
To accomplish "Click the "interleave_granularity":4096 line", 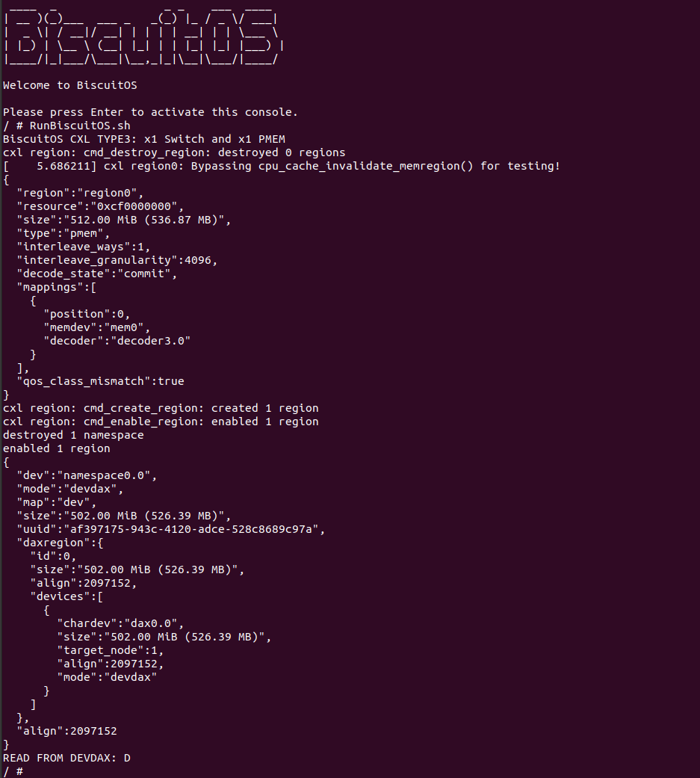I will pyautogui.click(x=117, y=260).
